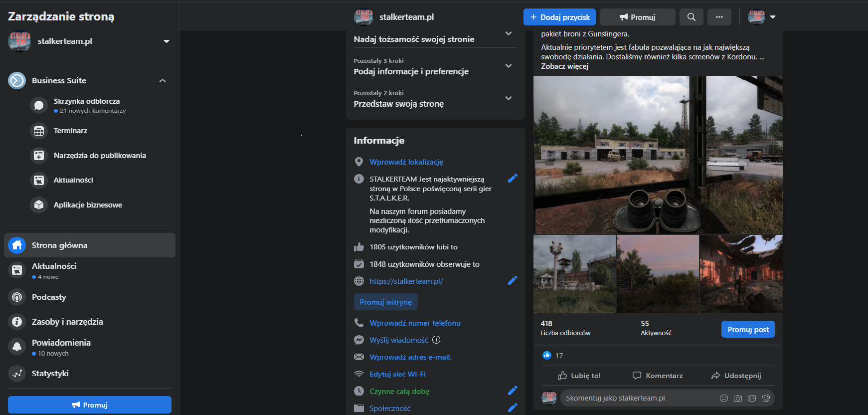Click the Promuj button at sidebar bottom

[x=90, y=405]
